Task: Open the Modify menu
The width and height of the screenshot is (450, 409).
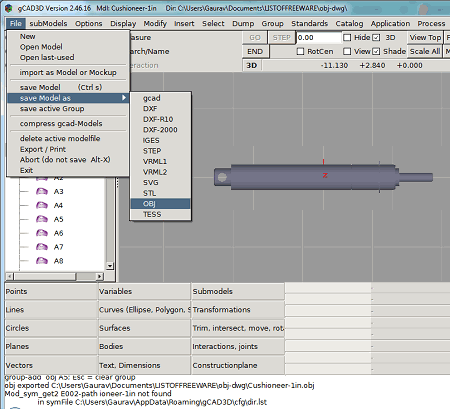Action: 155,23
